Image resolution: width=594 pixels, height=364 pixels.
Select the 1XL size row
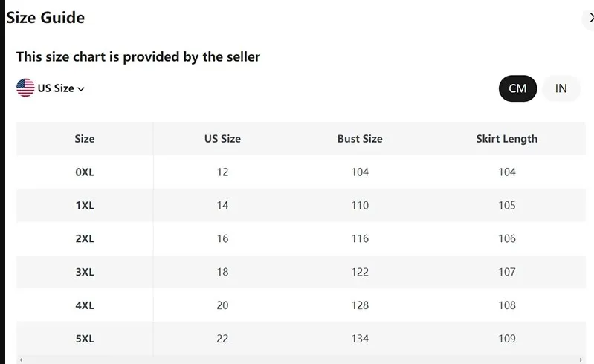(x=85, y=206)
